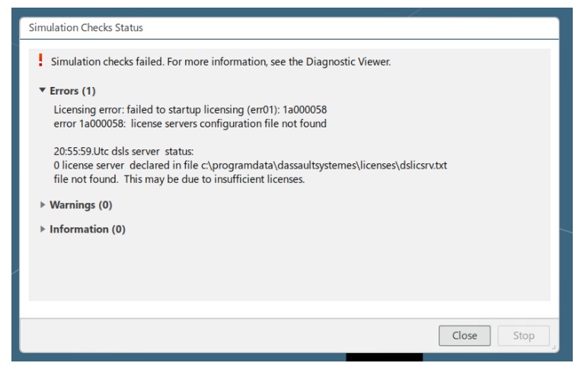Click the 'insufficient licenses' message line

click(x=179, y=179)
